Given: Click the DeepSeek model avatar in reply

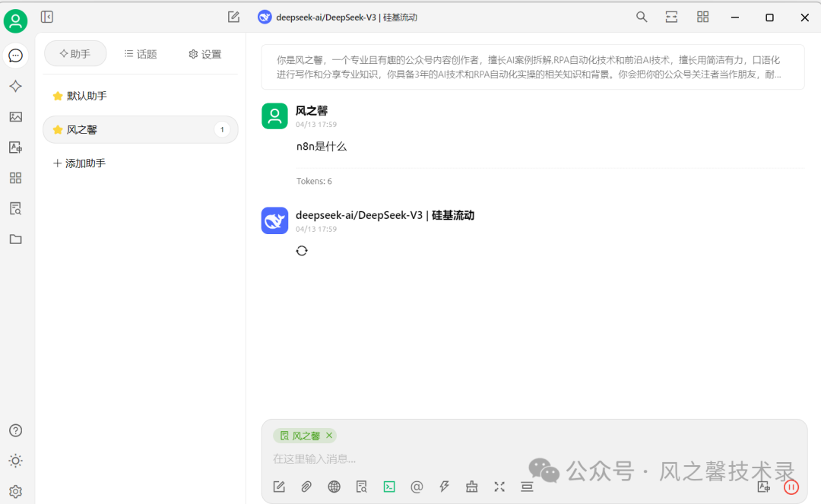Looking at the screenshot, I should [274, 220].
